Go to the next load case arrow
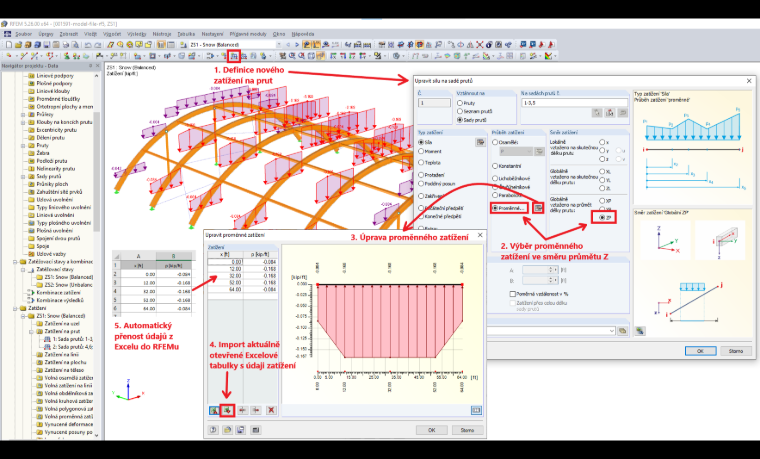Image resolution: width=760 pixels, height=459 pixels. (297, 45)
